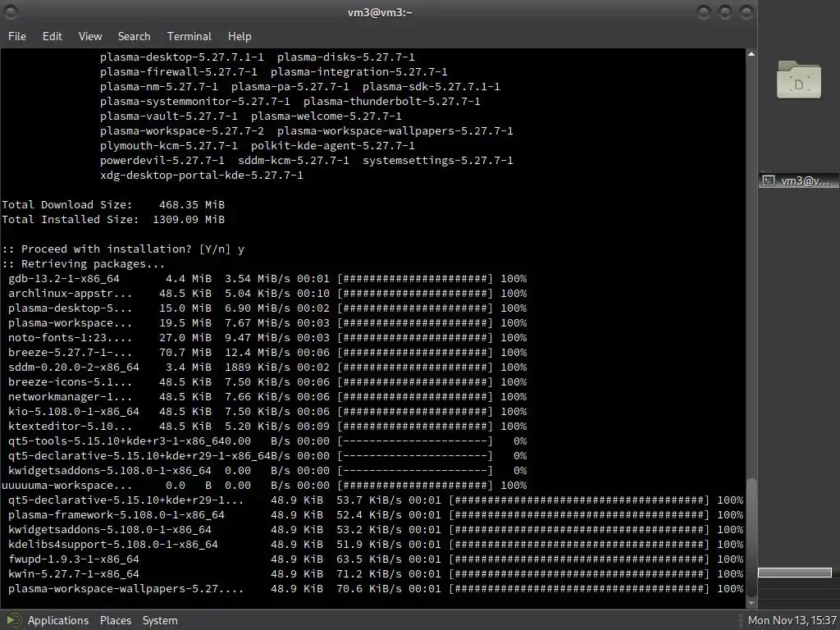Click the Mon Nov 13 clock
The width and height of the screenshot is (840, 630).
coord(792,620)
